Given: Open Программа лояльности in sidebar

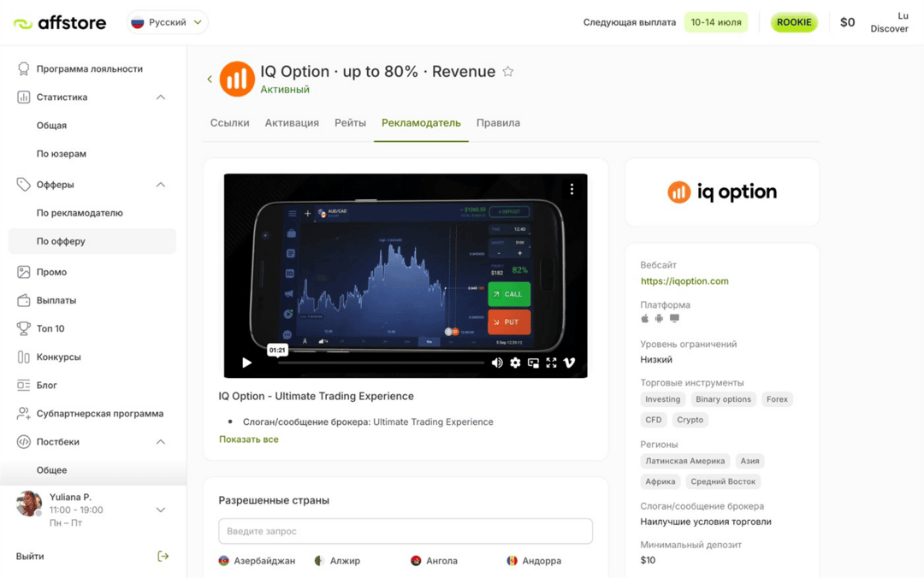Looking at the screenshot, I should 90,69.
